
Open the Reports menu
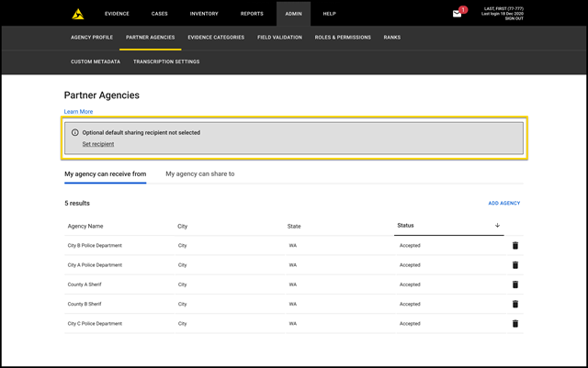tap(252, 14)
